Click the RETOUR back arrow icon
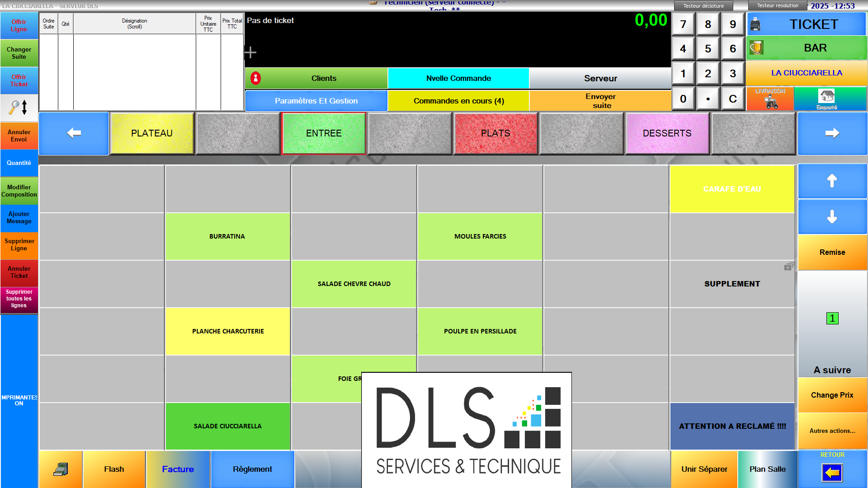Image resolution: width=868 pixels, height=488 pixels. (x=832, y=473)
